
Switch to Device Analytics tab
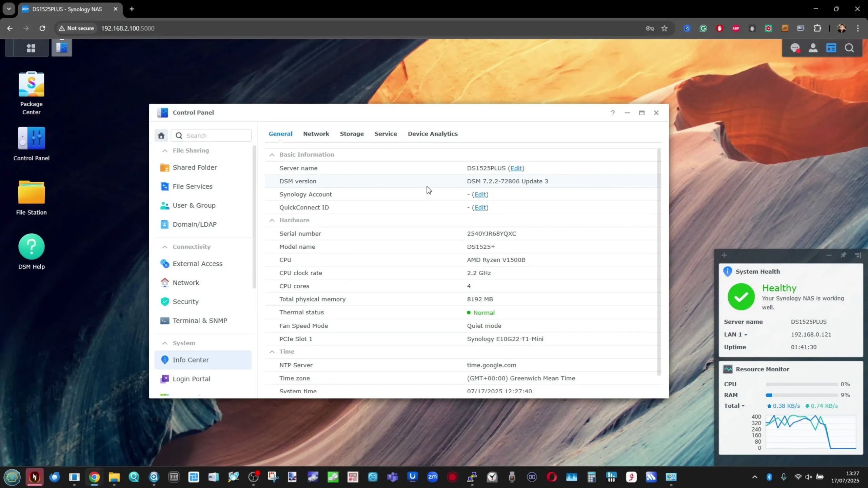tap(433, 134)
